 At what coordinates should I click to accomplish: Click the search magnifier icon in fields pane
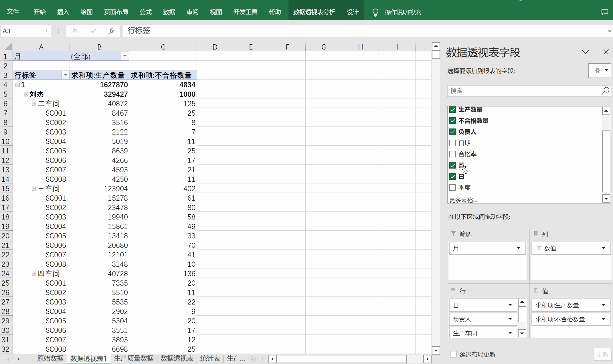tap(605, 91)
